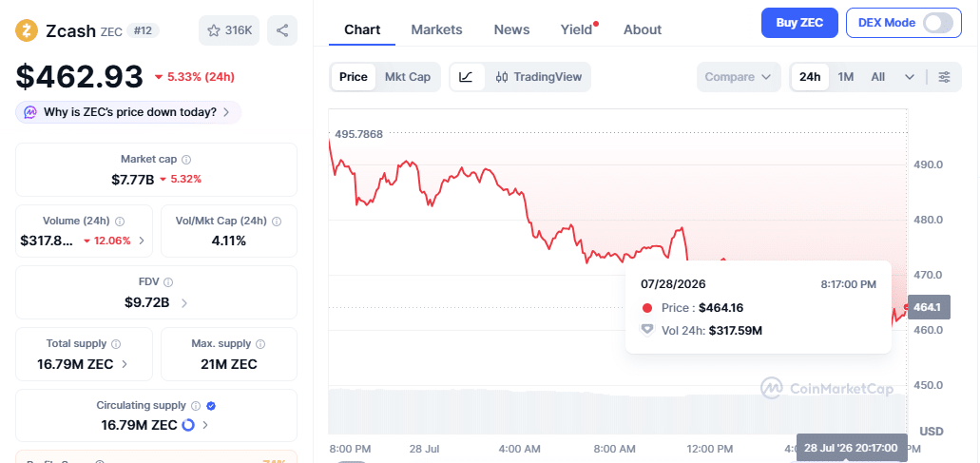The width and height of the screenshot is (980, 463).
Task: Click the 21M ZEC max supply value
Action: click(x=229, y=364)
